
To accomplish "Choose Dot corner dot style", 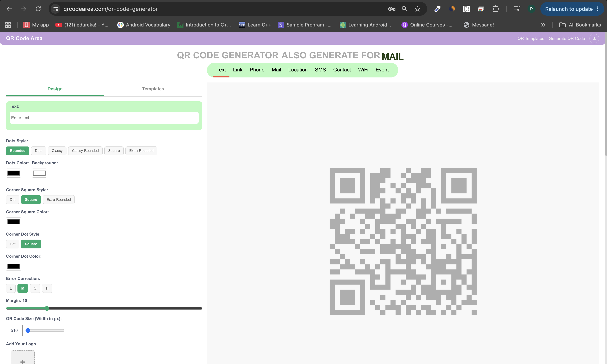I will pyautogui.click(x=12, y=244).
